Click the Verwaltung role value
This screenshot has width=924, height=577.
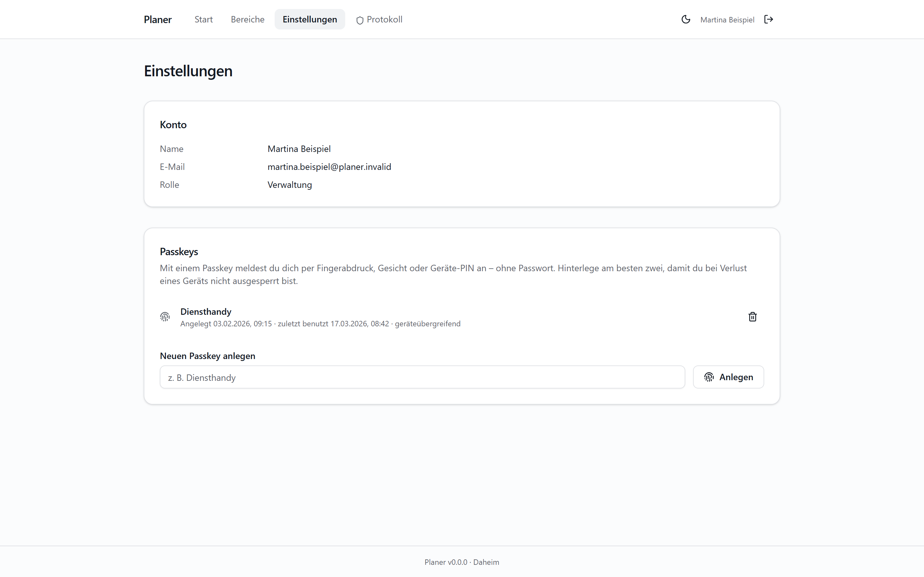[x=290, y=185]
